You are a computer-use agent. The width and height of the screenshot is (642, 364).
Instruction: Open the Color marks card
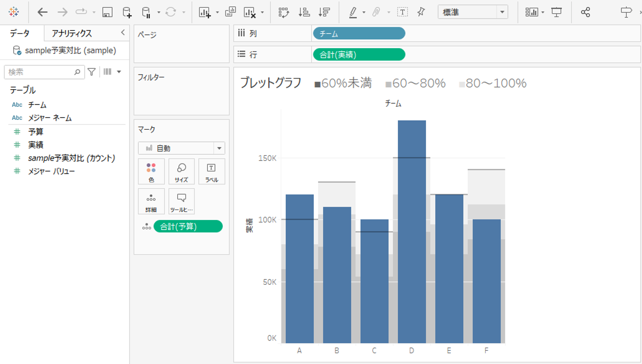(x=151, y=172)
